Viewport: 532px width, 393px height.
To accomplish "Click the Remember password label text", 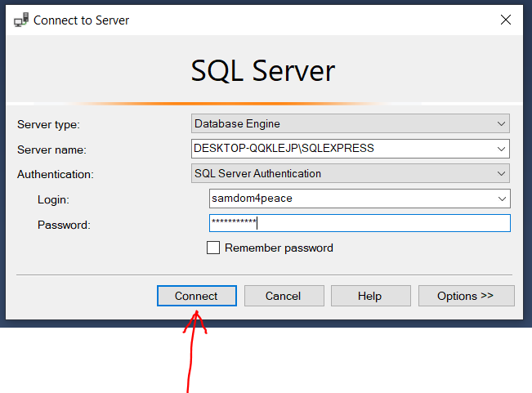I will (x=279, y=248).
